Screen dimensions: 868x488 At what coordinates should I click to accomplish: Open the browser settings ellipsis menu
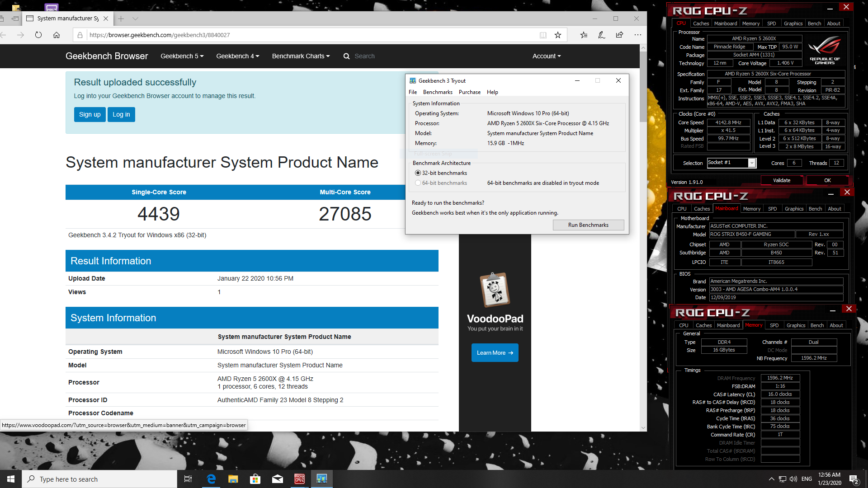point(637,35)
